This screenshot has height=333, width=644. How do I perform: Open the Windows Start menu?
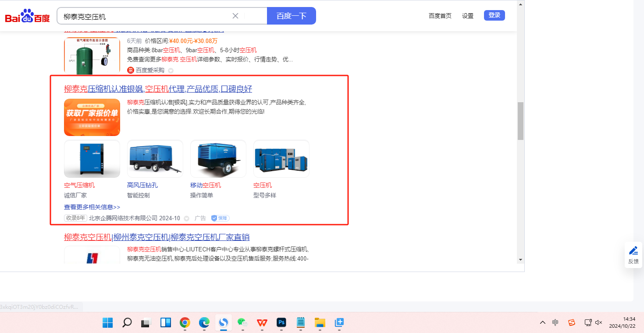pos(108,323)
